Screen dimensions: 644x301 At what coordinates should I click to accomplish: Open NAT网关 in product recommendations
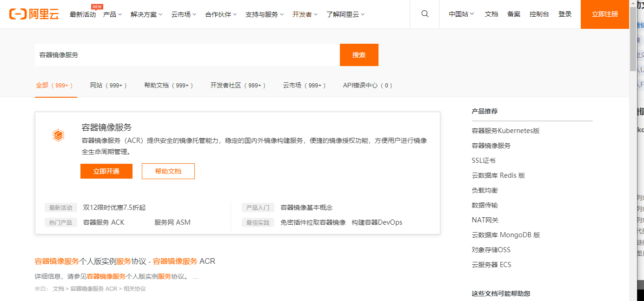485,220
